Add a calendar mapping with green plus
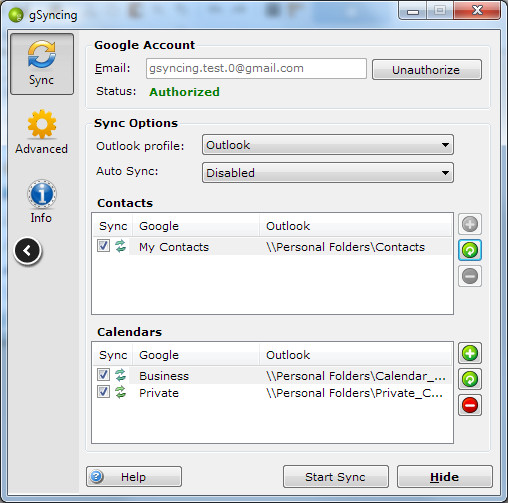The height and width of the screenshot is (503, 508). pyautogui.click(x=470, y=353)
